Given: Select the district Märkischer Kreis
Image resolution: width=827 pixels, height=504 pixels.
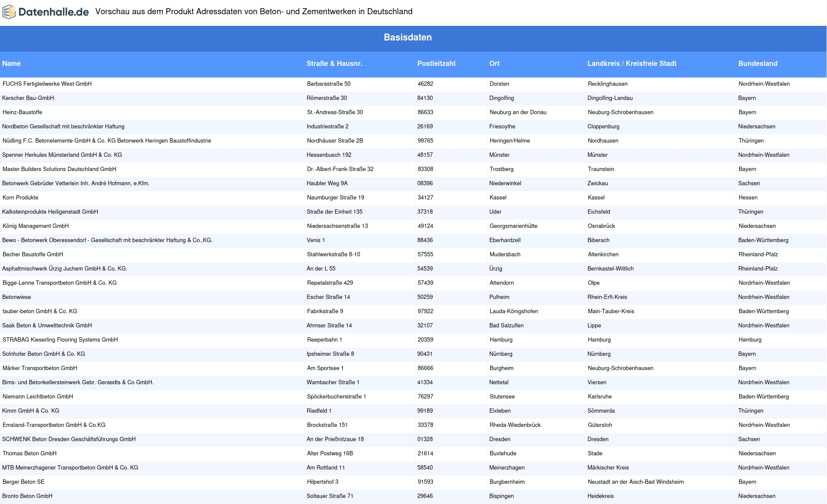Looking at the screenshot, I should [608, 468].
